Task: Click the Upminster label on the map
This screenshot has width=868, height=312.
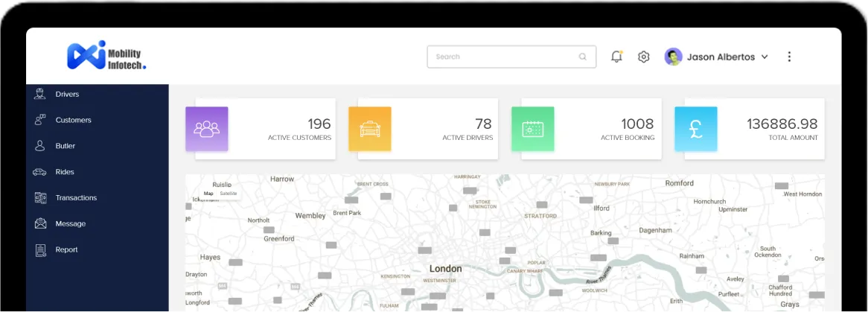Action: point(733,209)
